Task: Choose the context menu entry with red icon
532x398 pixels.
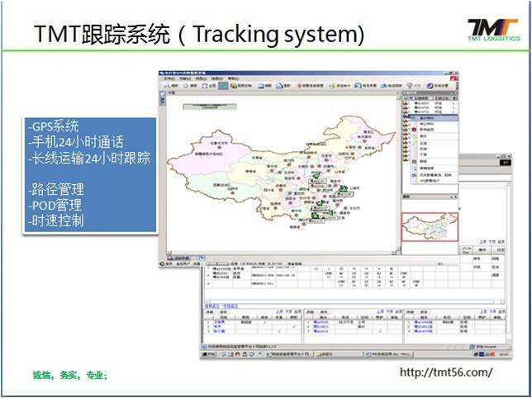Action: tap(435, 130)
